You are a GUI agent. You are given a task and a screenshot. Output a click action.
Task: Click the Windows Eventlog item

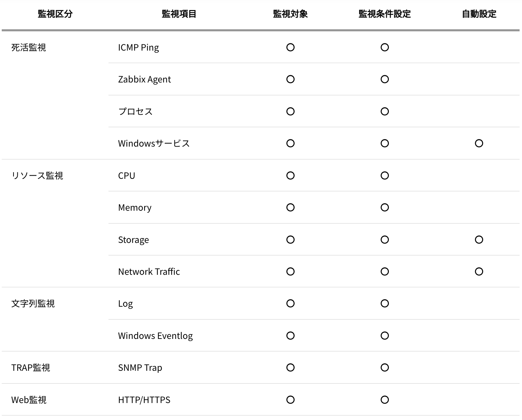click(155, 336)
